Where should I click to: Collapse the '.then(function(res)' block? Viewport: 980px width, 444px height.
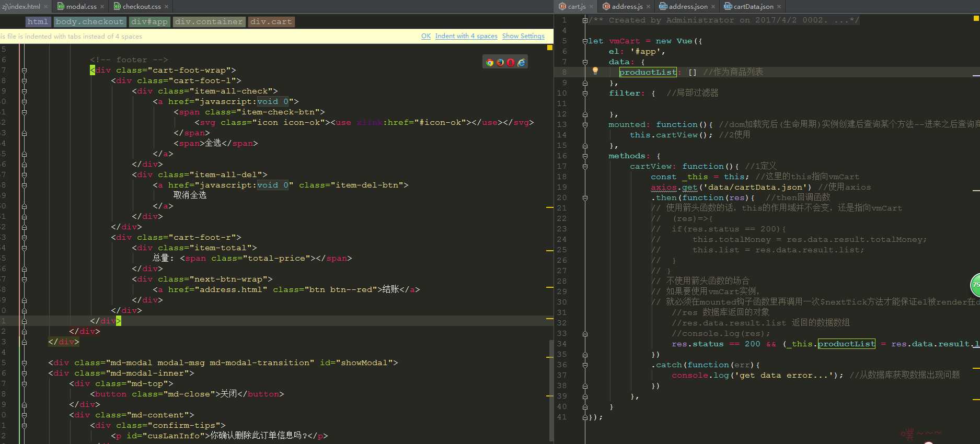pyautogui.click(x=585, y=197)
